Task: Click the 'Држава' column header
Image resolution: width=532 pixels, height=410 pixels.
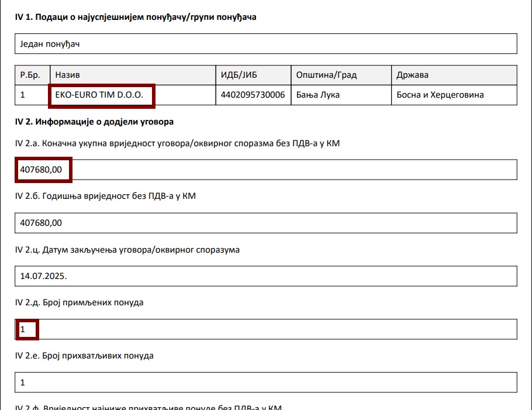Action: coord(454,75)
